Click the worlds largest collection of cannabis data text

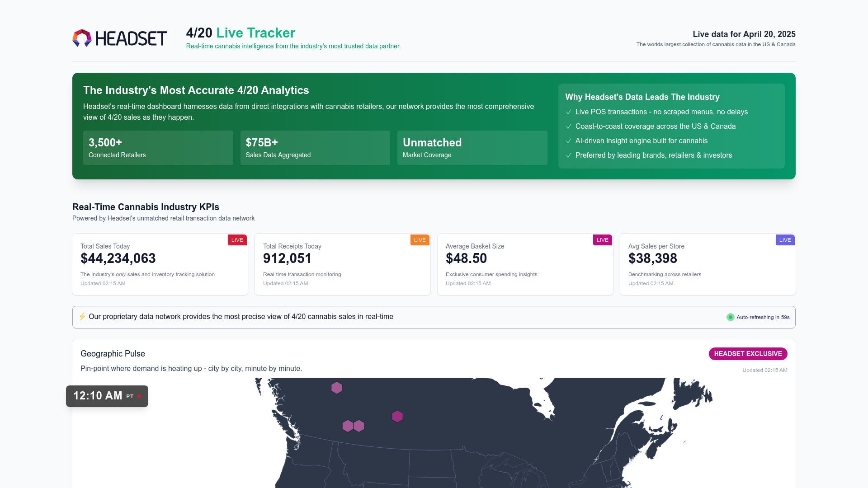pos(716,44)
